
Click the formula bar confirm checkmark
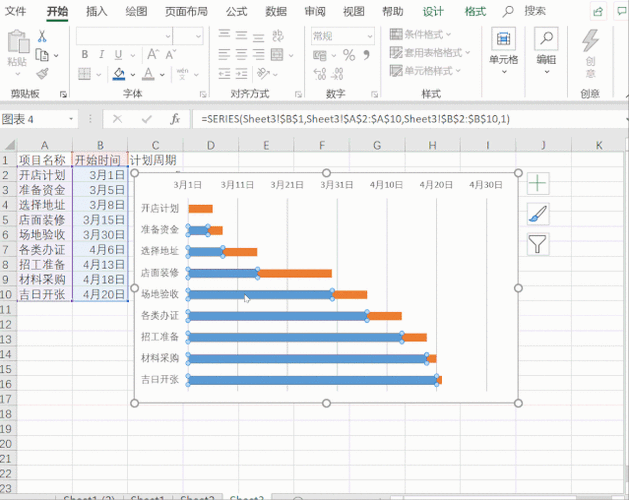coord(146,119)
